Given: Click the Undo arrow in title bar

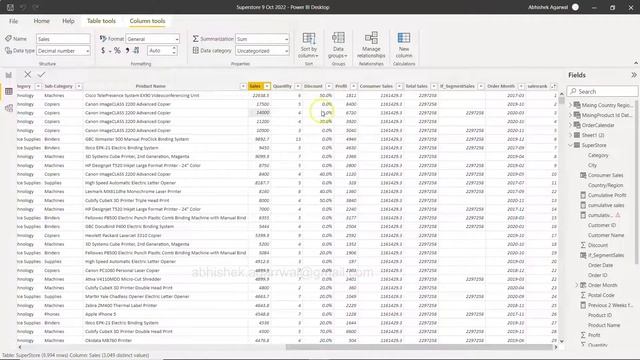Looking at the screenshot, I should pyautogui.click(x=23, y=7).
